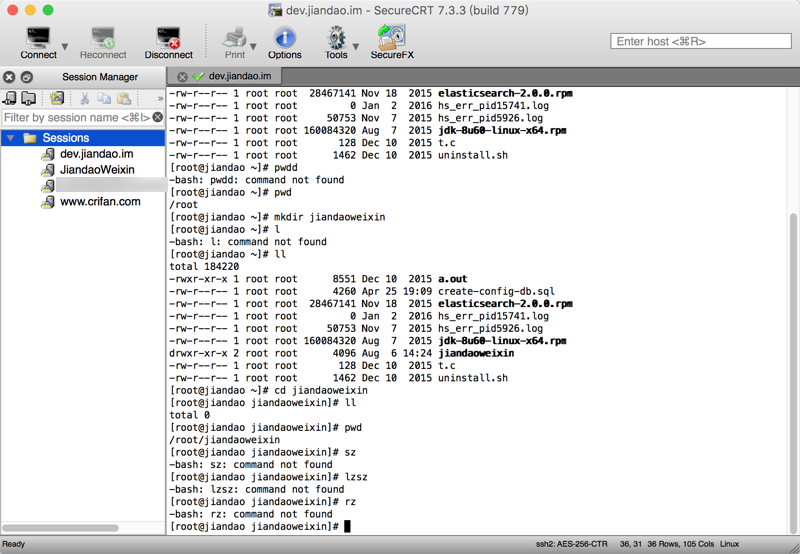Select the JiandaoWeixin session
The image size is (800, 554).
[x=97, y=170]
